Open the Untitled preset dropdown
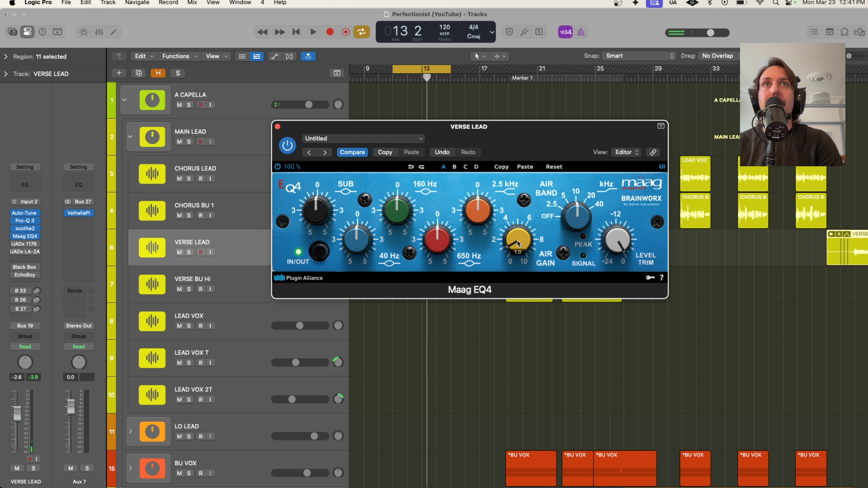 [363, 139]
